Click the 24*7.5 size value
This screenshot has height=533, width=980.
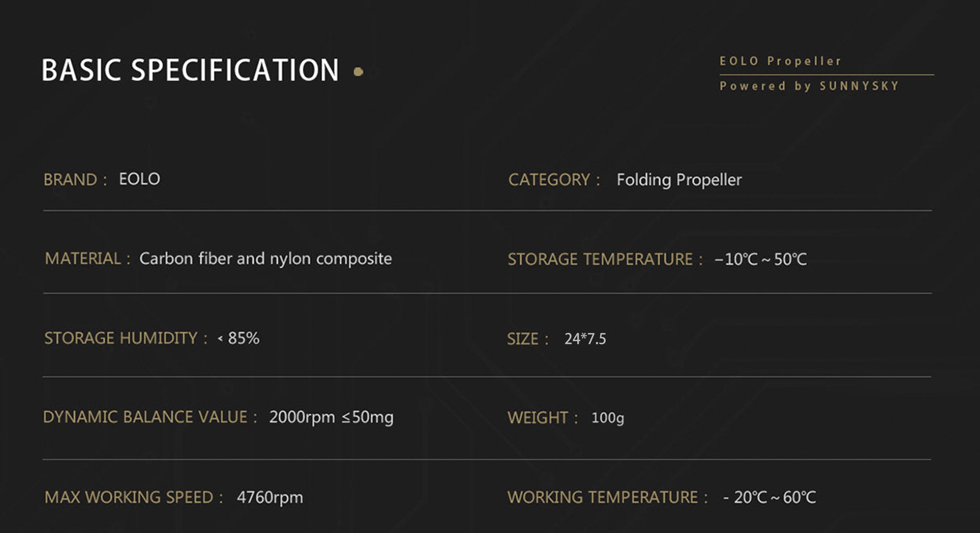tap(585, 339)
